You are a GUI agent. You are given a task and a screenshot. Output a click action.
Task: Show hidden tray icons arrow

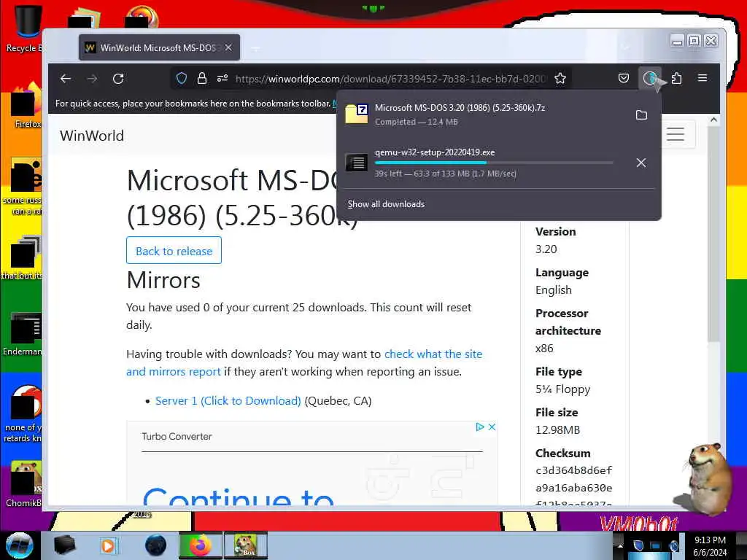pos(620,545)
